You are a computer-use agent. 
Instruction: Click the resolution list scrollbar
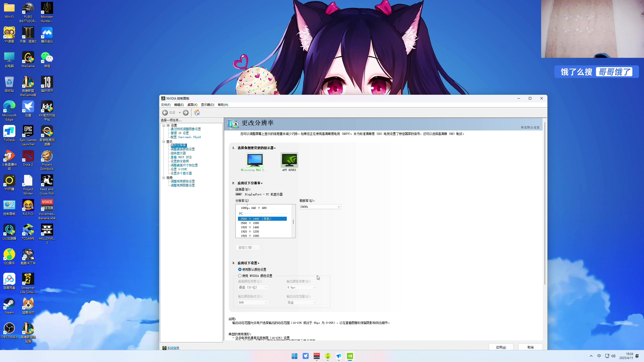pyautogui.click(x=293, y=221)
